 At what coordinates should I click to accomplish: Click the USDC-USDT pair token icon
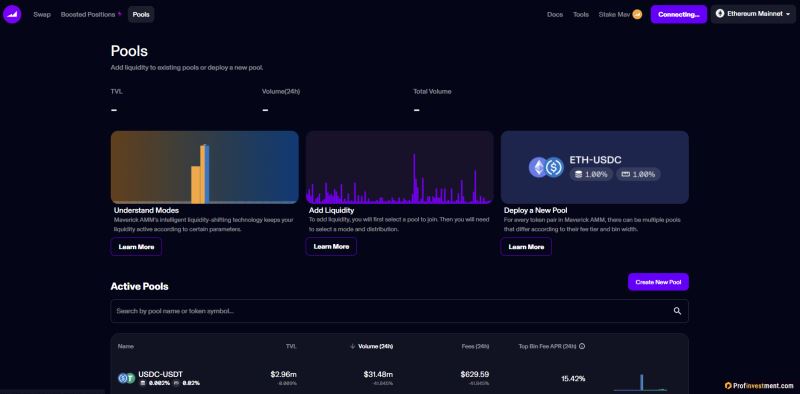tap(126, 378)
